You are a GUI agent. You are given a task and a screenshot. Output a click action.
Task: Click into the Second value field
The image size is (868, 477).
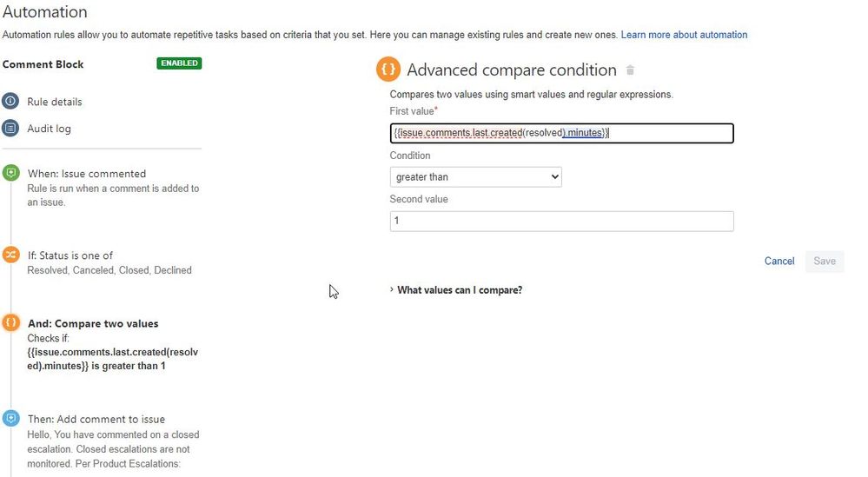point(561,221)
